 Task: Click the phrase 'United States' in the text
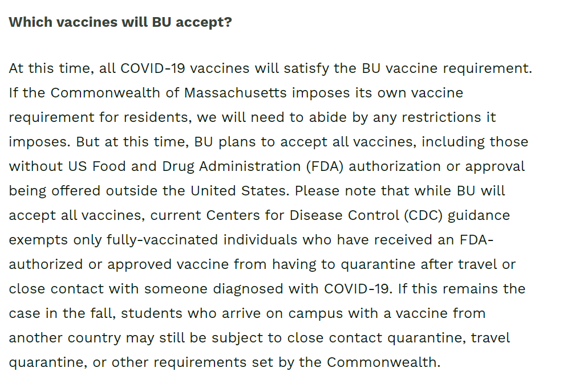click(x=240, y=191)
